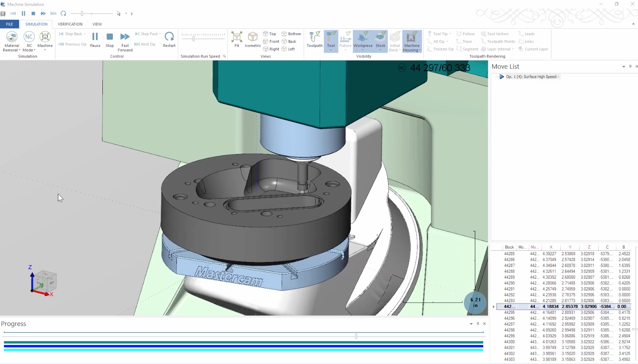638x364 pixels.
Task: Switch to Isometric view
Action: [x=253, y=40]
